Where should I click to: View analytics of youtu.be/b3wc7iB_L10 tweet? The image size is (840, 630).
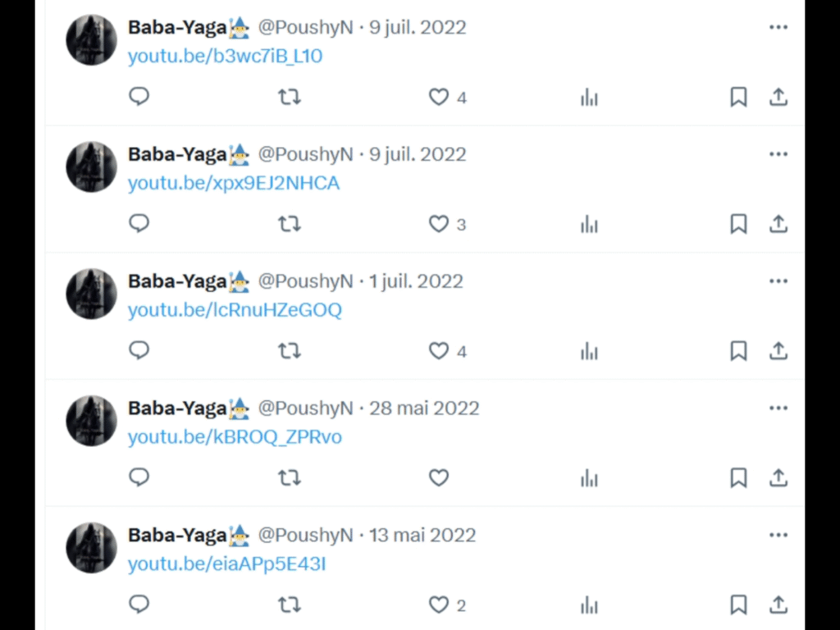point(589,98)
